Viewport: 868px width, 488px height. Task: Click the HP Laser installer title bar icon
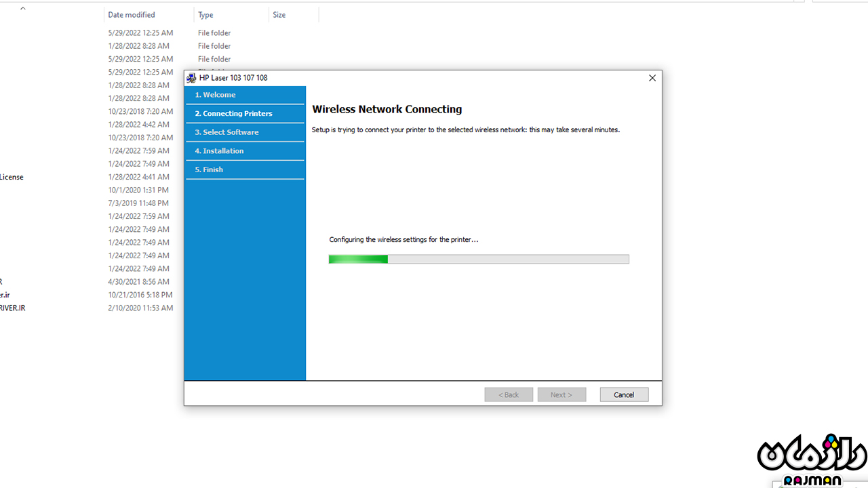click(x=191, y=78)
